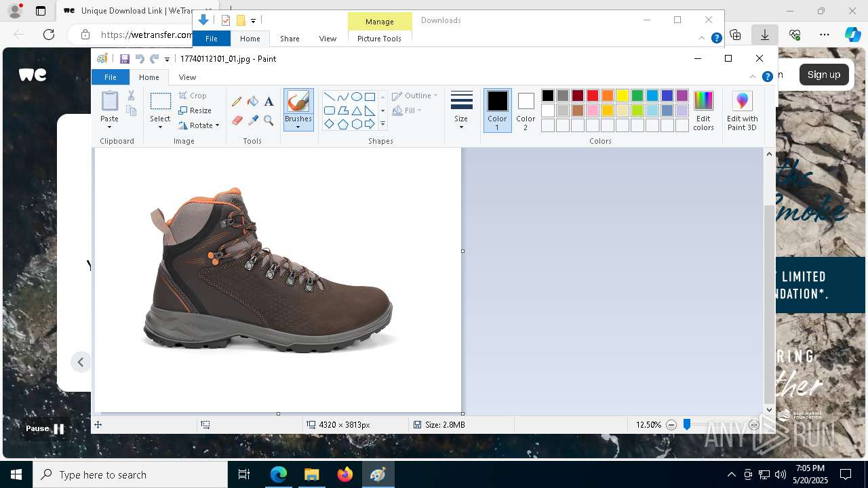This screenshot has width=868, height=488.
Task: Open the Select dropdown arrow
Action: [160, 127]
